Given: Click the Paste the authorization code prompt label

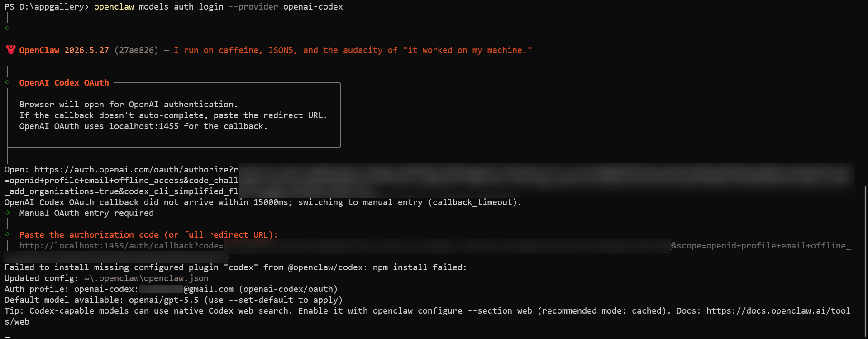Looking at the screenshot, I should [148, 235].
